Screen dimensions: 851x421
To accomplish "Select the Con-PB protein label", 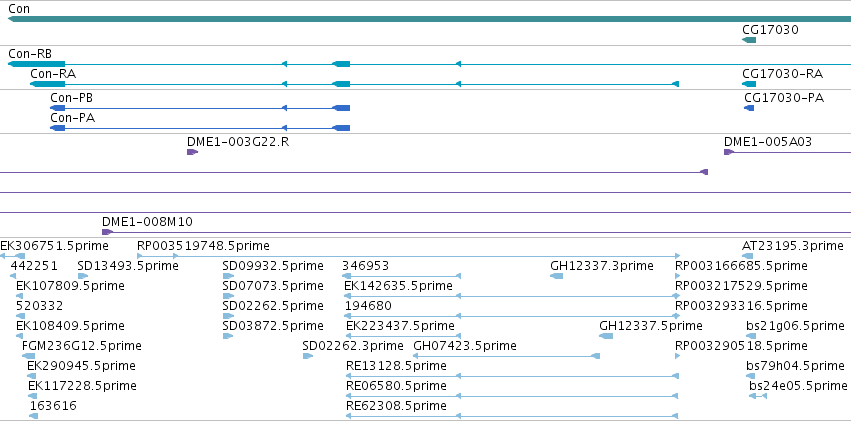I will coord(71,98).
